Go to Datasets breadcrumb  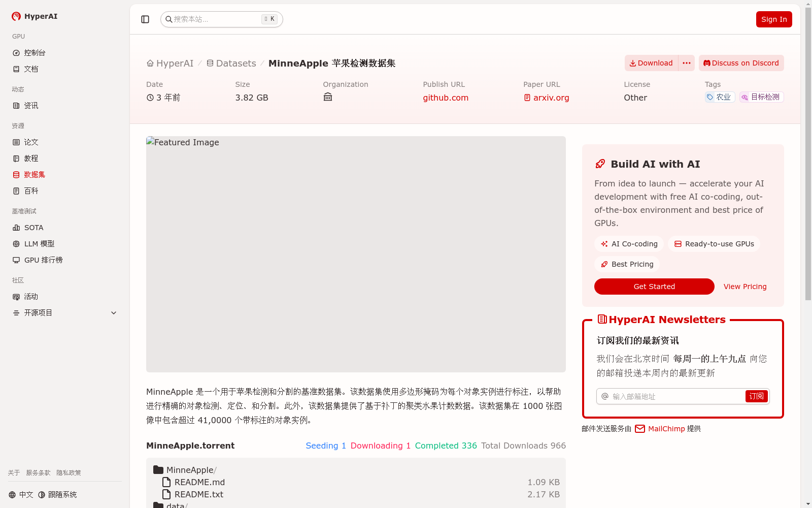pyautogui.click(x=231, y=63)
